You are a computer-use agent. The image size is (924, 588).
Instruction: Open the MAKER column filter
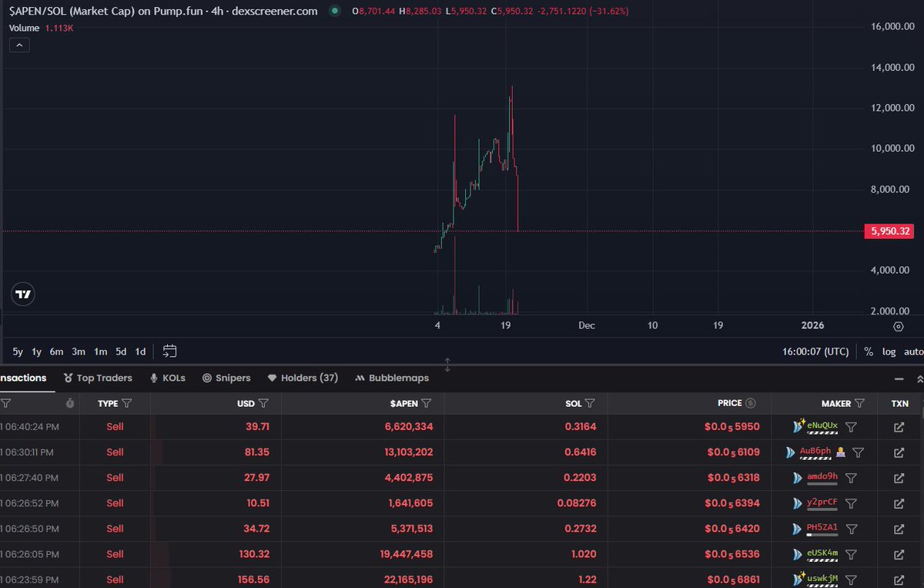pyautogui.click(x=859, y=403)
